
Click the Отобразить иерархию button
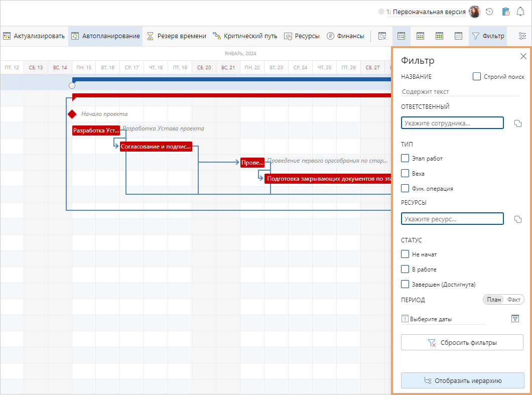(x=462, y=380)
